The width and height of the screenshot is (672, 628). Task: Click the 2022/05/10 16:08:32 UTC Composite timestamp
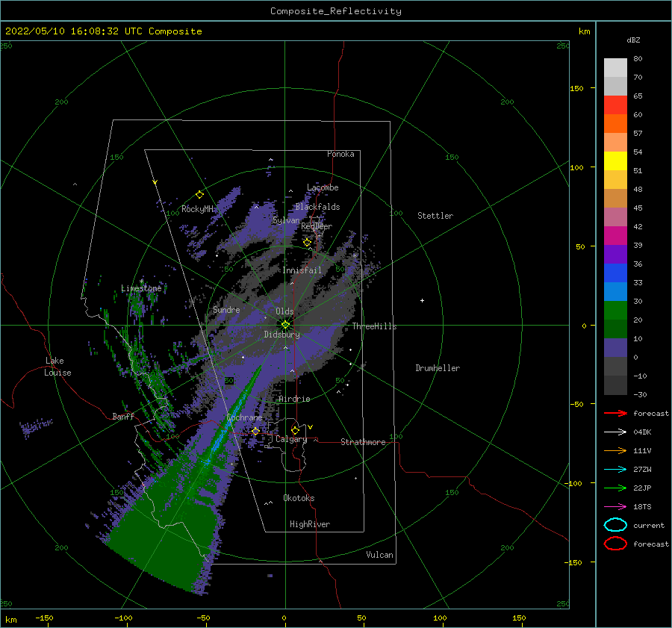pos(103,31)
